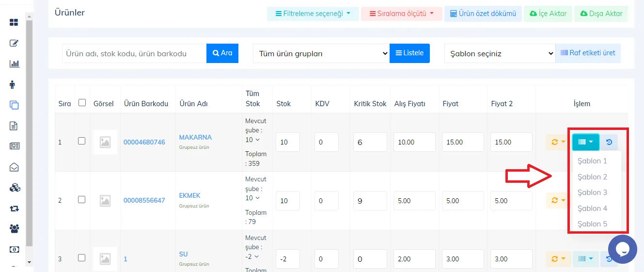Click the Raf etiketi üret button
The image size is (644, 272).
pyautogui.click(x=588, y=53)
